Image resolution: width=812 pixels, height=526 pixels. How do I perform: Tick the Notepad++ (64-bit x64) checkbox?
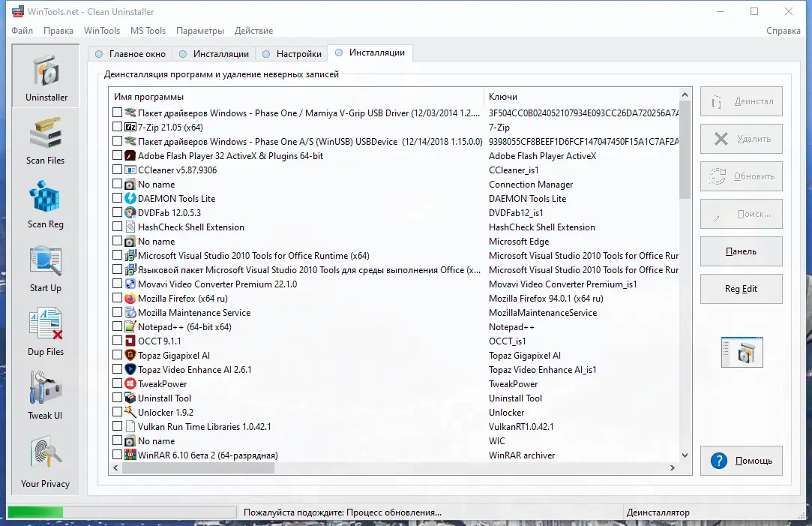click(x=117, y=326)
